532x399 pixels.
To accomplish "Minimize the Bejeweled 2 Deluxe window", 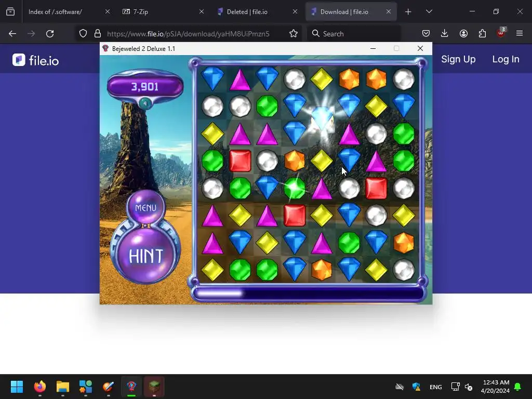I will [x=373, y=48].
